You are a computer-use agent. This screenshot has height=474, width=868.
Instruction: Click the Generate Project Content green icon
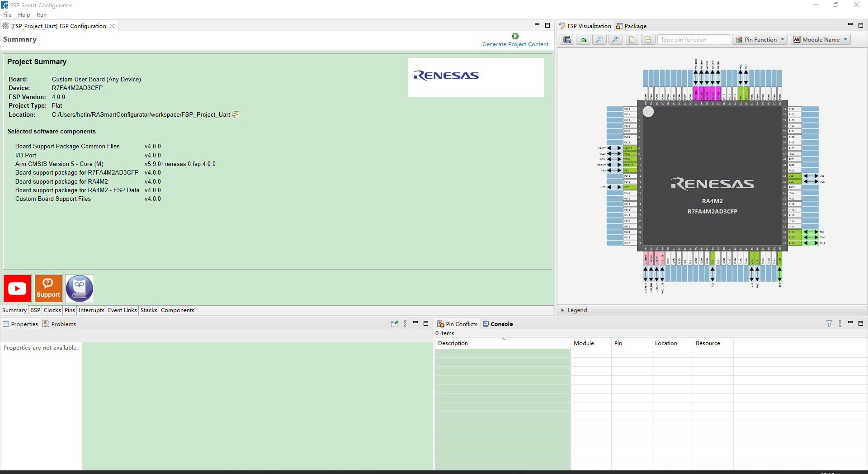(x=515, y=36)
